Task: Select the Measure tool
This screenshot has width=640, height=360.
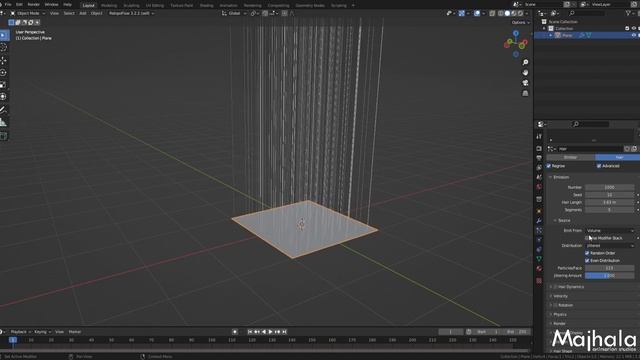Action: (4, 122)
